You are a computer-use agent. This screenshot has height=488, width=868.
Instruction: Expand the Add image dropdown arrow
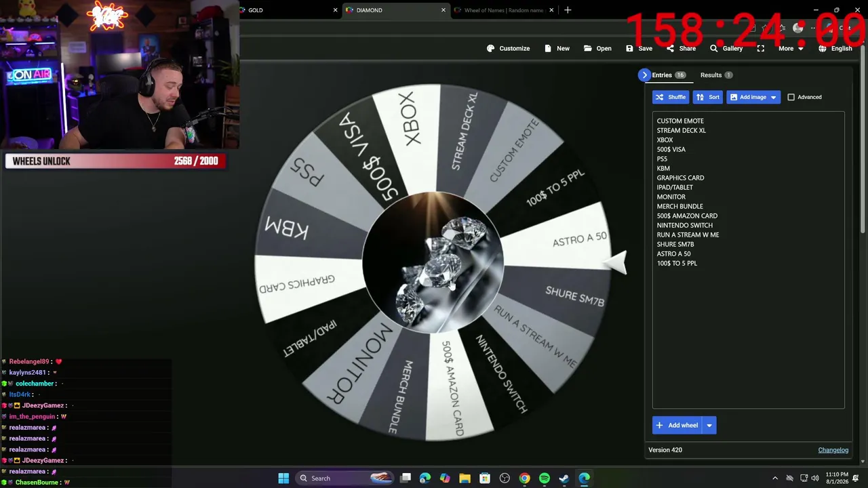click(x=773, y=97)
